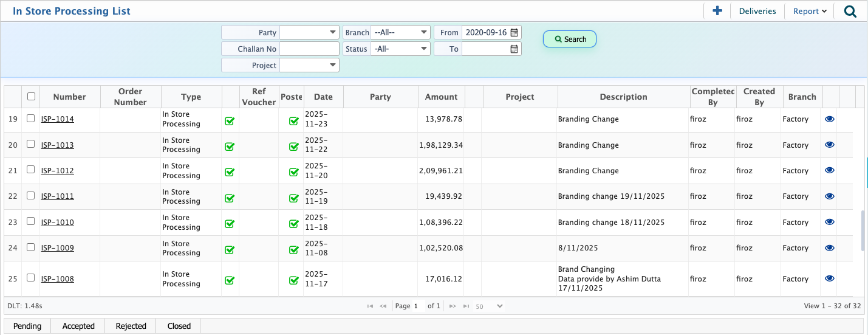Image resolution: width=868 pixels, height=335 pixels.
Task: Sort by the Date column header
Action: click(323, 97)
